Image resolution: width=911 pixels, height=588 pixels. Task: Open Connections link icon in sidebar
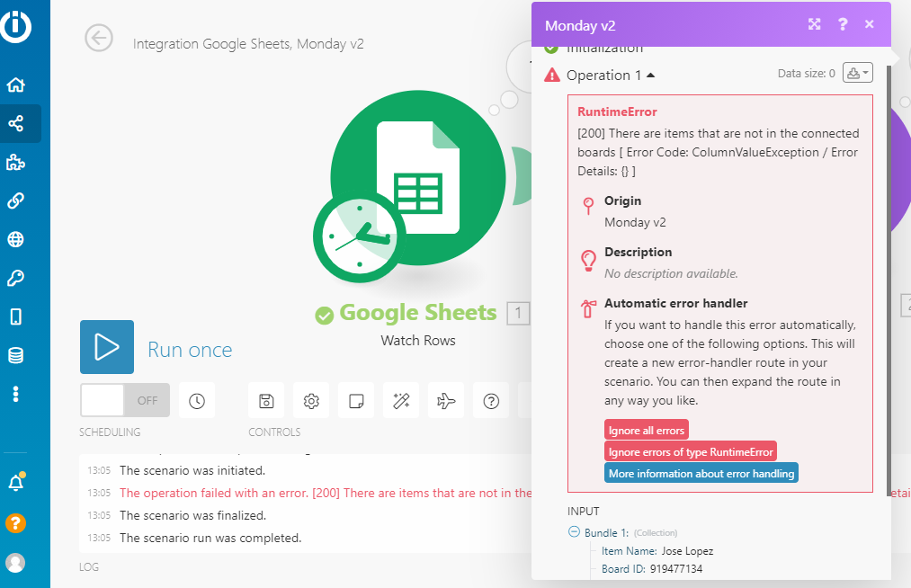click(x=15, y=200)
